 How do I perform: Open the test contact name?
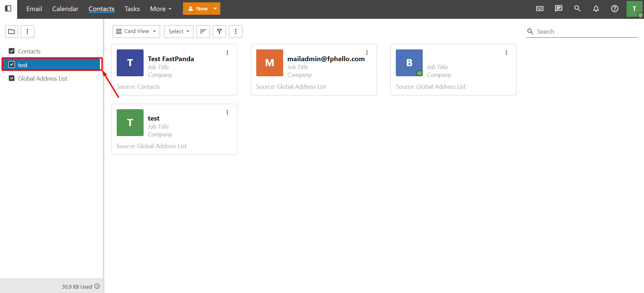(154, 118)
